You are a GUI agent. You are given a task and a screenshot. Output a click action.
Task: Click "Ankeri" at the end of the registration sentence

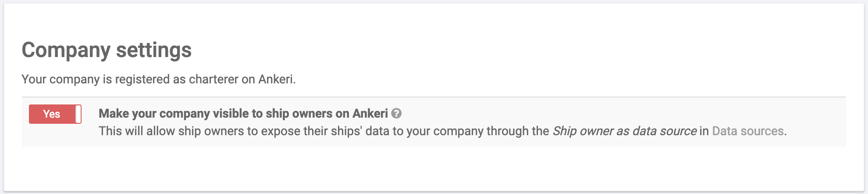pos(276,79)
